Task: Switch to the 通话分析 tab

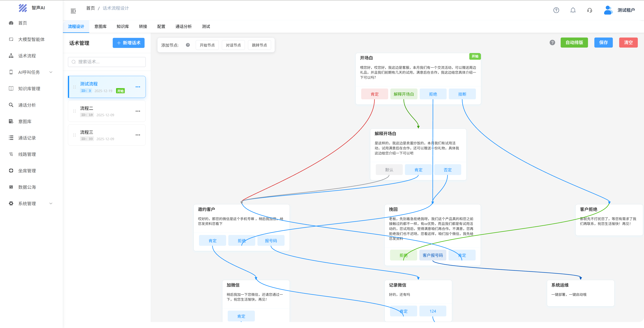Action: click(183, 26)
